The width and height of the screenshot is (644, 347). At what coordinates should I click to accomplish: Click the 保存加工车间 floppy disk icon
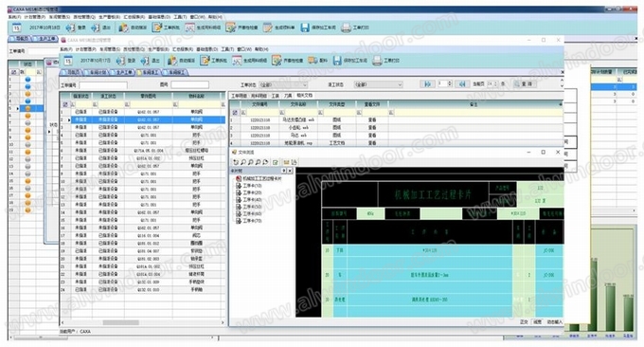click(337, 61)
